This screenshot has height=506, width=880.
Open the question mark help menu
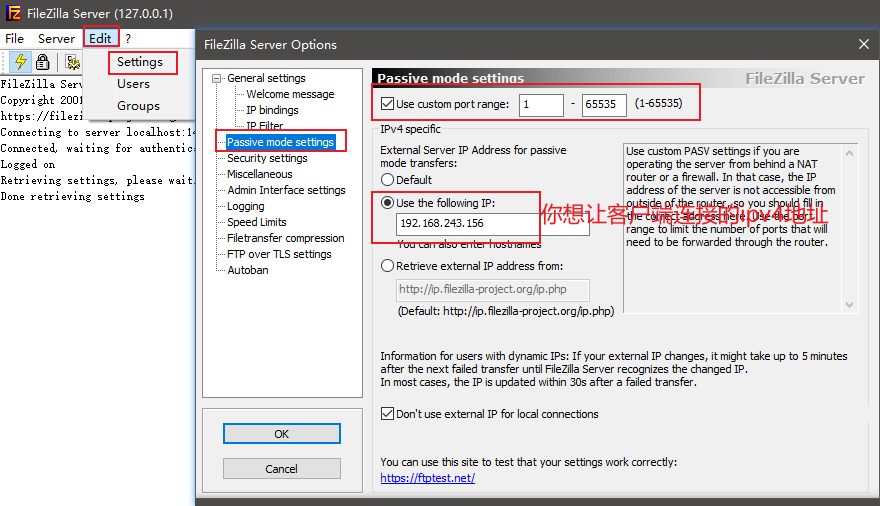(128, 39)
